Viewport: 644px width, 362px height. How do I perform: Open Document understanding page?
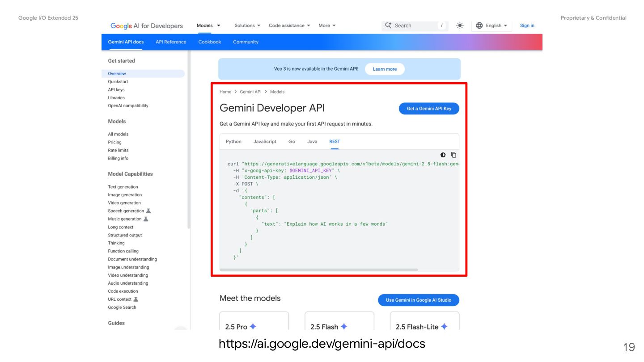(x=132, y=260)
